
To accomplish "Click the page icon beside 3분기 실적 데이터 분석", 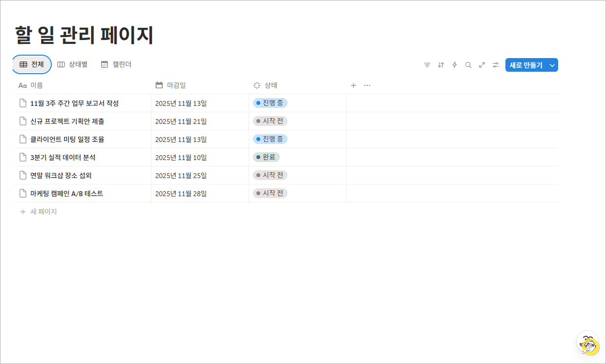I will coord(22,157).
